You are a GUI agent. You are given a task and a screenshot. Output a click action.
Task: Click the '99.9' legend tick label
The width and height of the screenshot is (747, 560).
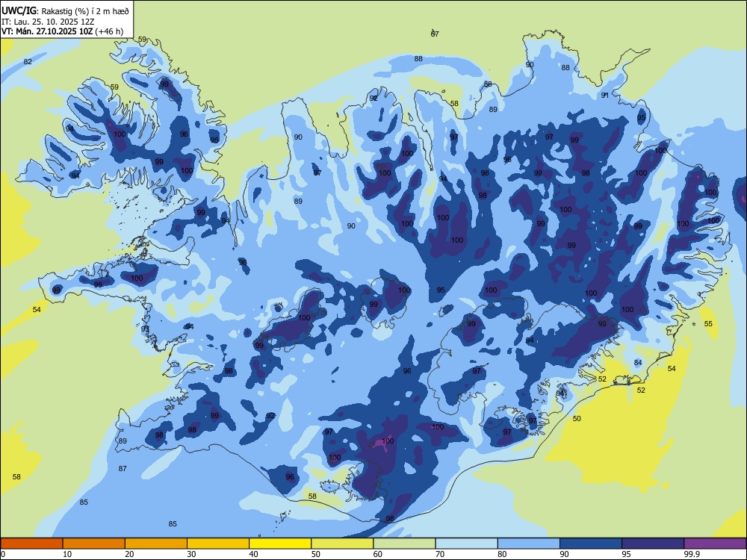pyautogui.click(x=692, y=554)
